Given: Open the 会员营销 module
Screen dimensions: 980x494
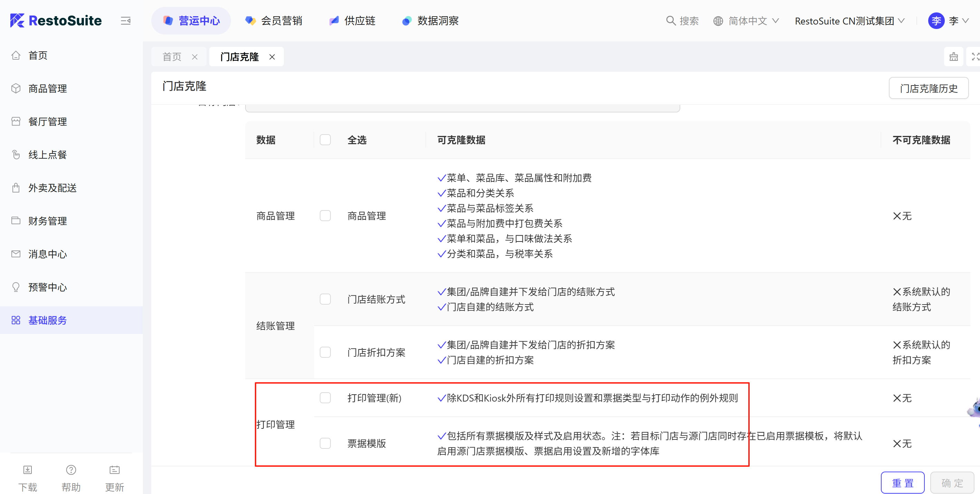Looking at the screenshot, I should (x=273, y=20).
